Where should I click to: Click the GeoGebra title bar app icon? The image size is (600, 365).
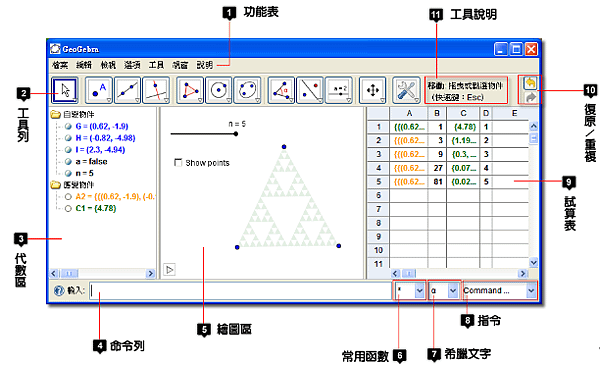click(x=55, y=49)
